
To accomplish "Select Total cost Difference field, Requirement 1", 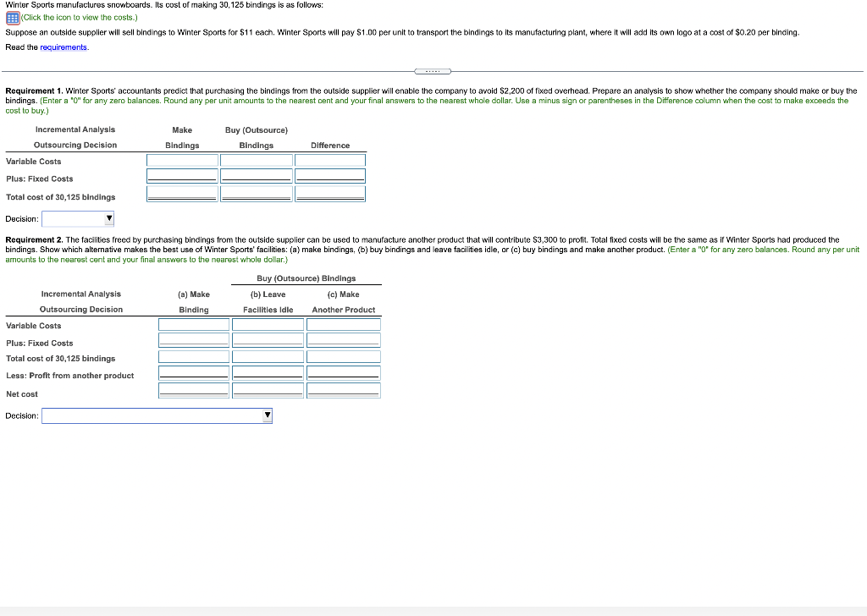I will tap(330, 194).
